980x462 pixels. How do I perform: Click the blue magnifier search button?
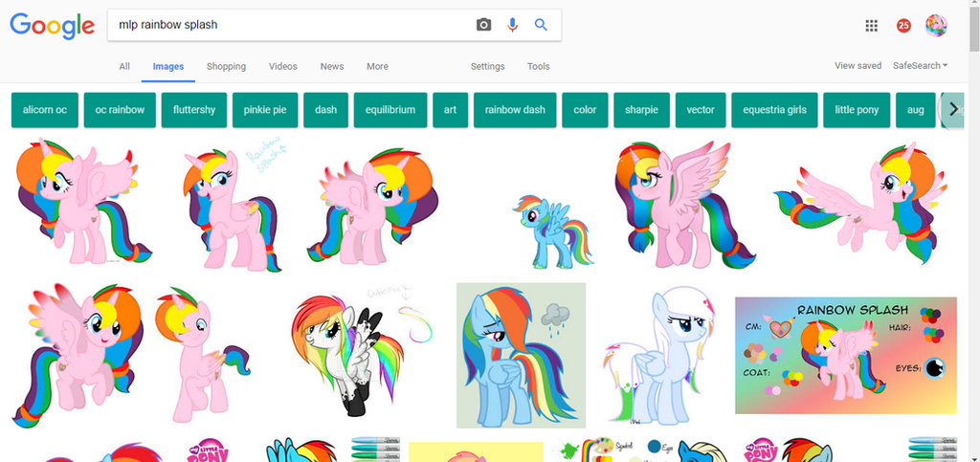click(541, 25)
